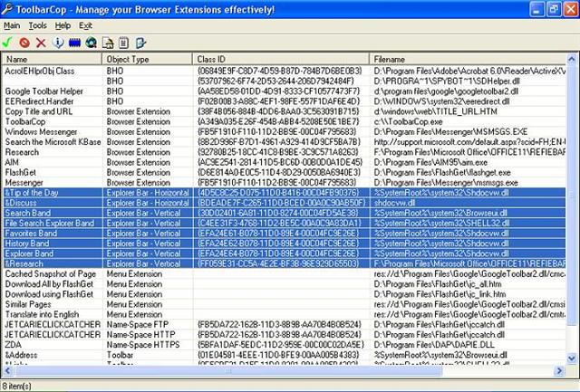The width and height of the screenshot is (580, 392).
Task: Select Translate into English row
Action: pyautogui.click(x=284, y=315)
